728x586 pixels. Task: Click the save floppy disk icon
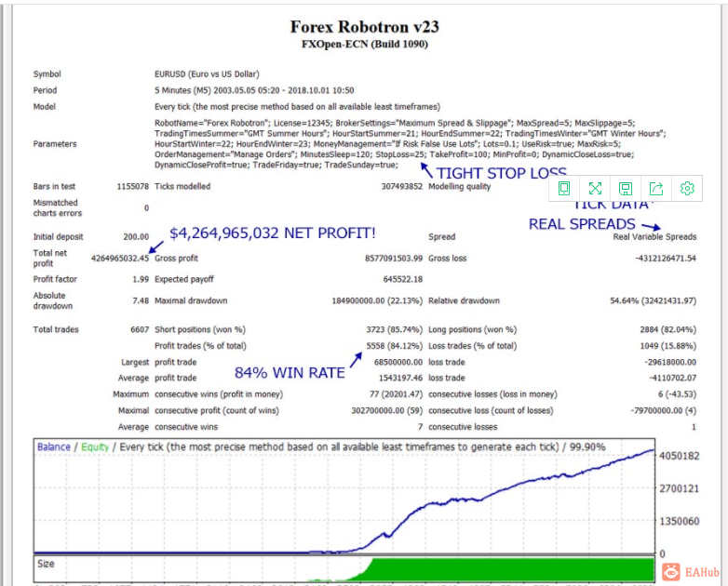point(626,189)
